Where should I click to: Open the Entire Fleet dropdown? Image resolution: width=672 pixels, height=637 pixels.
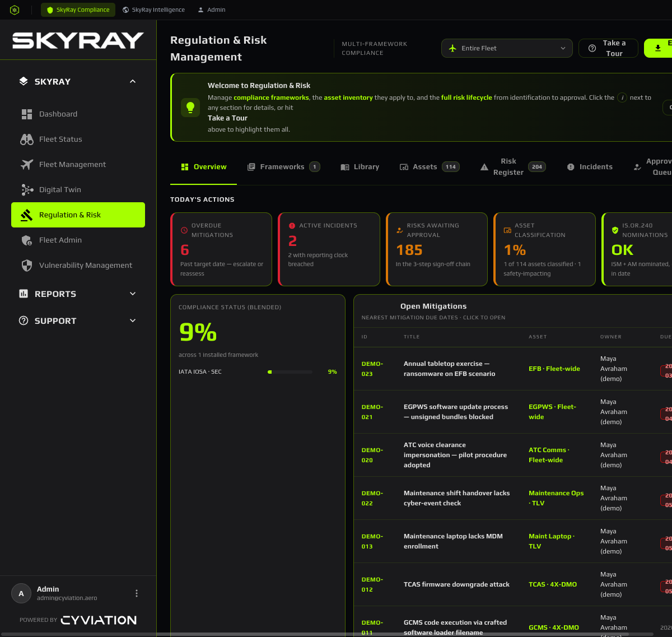point(507,48)
